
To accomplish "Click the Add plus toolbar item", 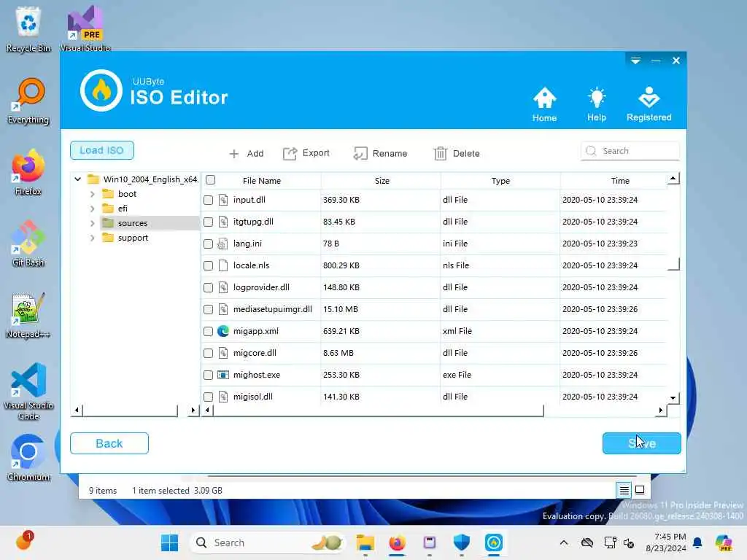I will [246, 153].
